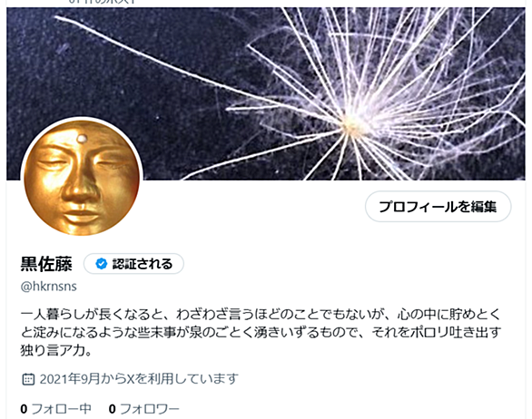Click the 認証される verification button

coord(133,264)
